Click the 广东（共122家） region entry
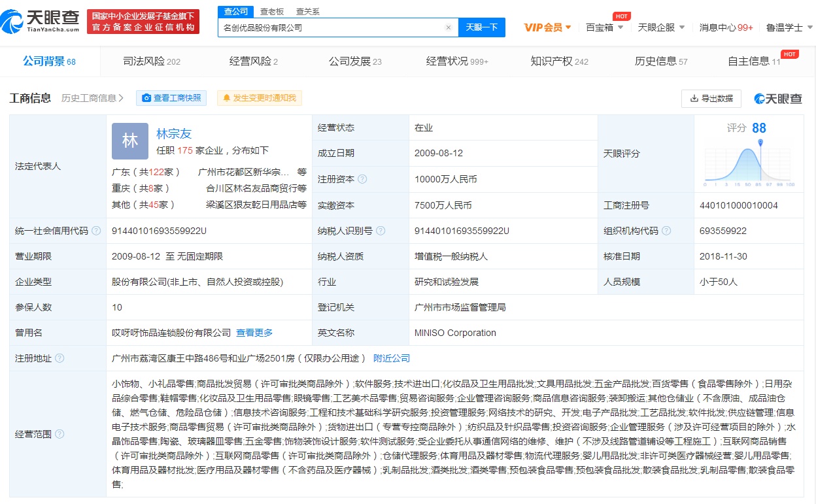 click(146, 172)
